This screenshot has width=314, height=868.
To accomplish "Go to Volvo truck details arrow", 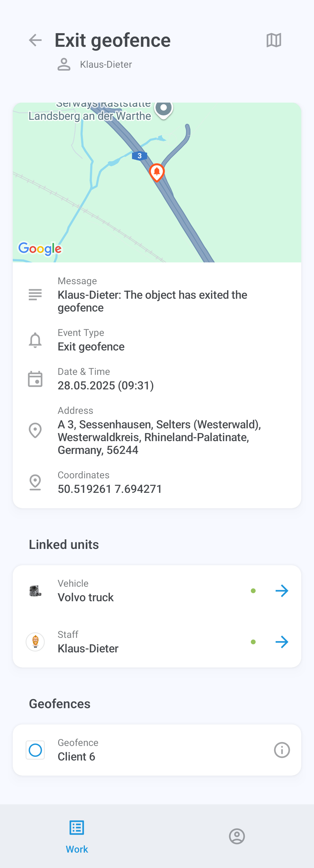I will pyautogui.click(x=282, y=591).
